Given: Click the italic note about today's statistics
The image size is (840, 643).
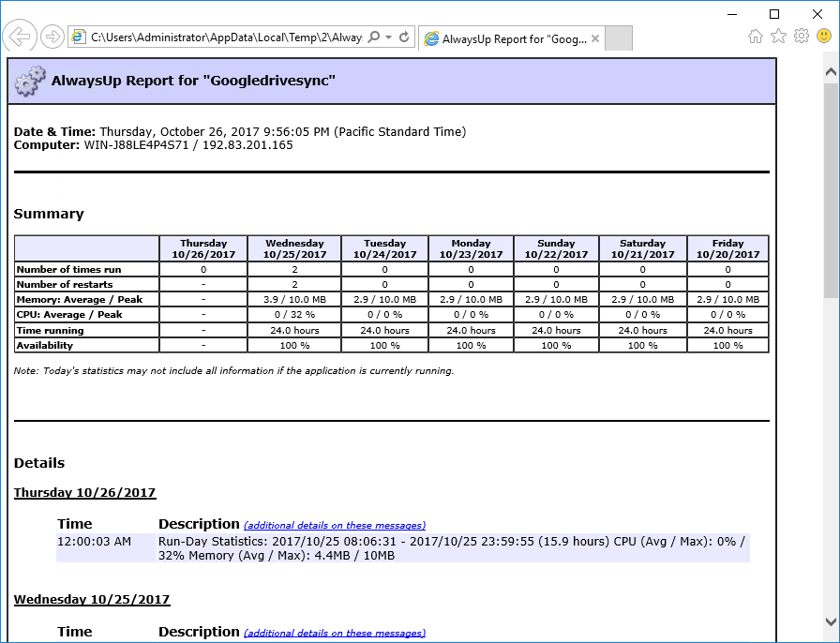Looking at the screenshot, I should click(234, 371).
